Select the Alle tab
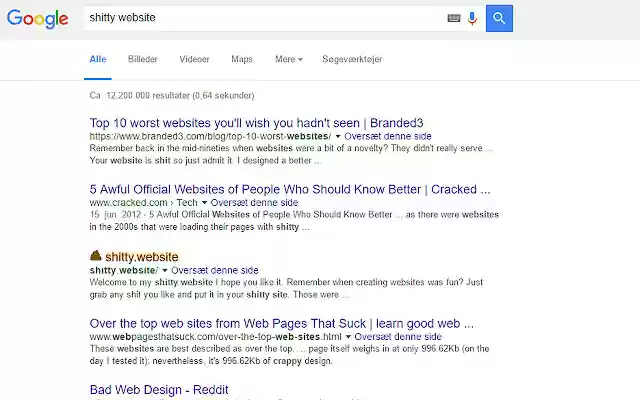Viewport: 640px width, 400px height. (x=98, y=59)
